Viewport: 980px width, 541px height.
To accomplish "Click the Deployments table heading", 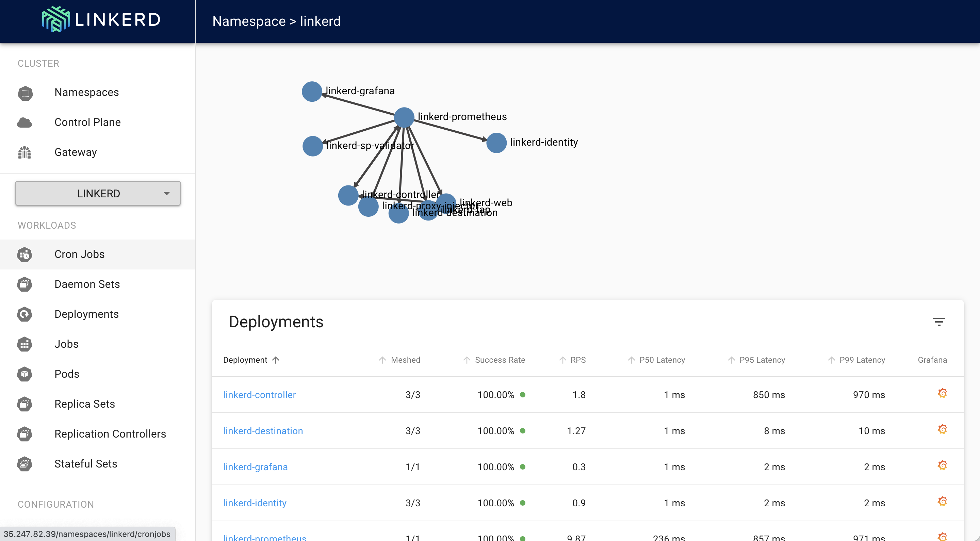I will 276,322.
